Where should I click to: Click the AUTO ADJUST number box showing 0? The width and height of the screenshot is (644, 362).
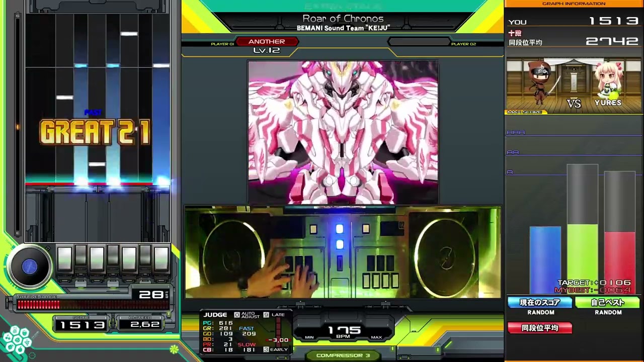point(237,315)
